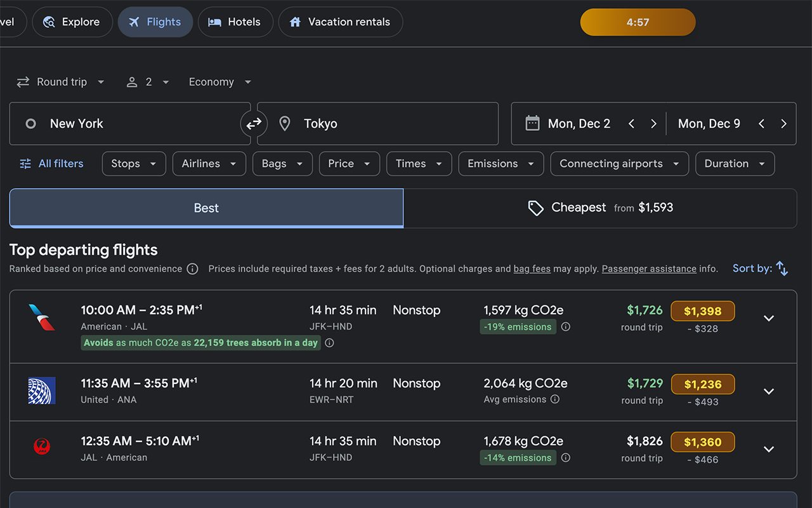Select the Explore compass icon

[x=49, y=21]
